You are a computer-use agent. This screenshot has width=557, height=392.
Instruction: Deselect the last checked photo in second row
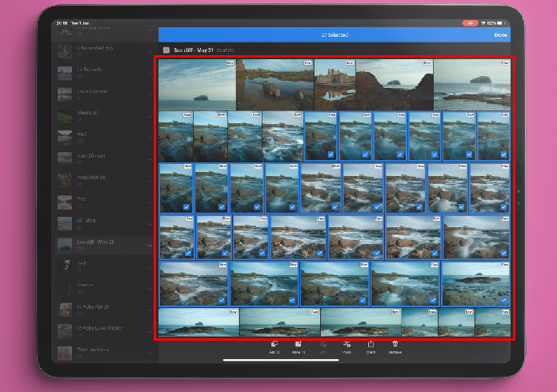point(493,136)
